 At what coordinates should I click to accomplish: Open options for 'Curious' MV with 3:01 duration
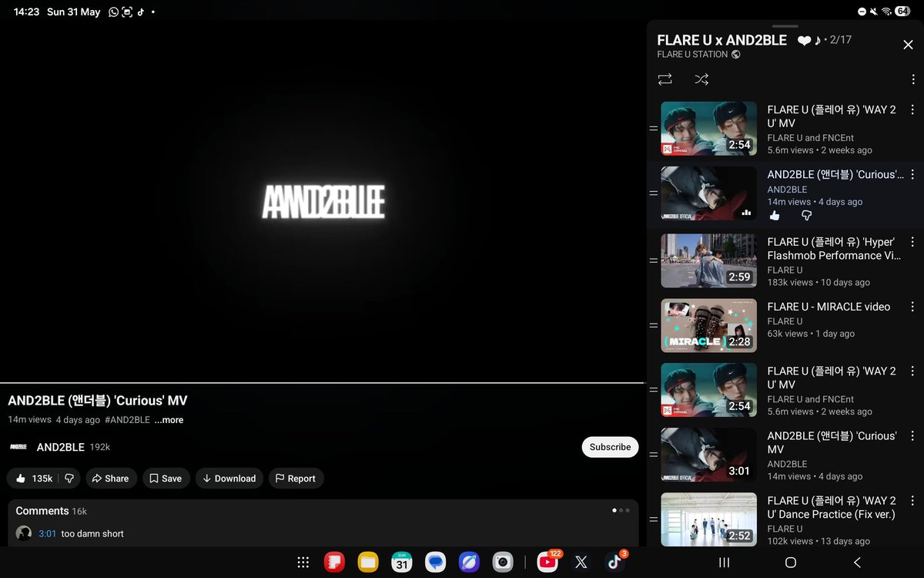(x=913, y=436)
